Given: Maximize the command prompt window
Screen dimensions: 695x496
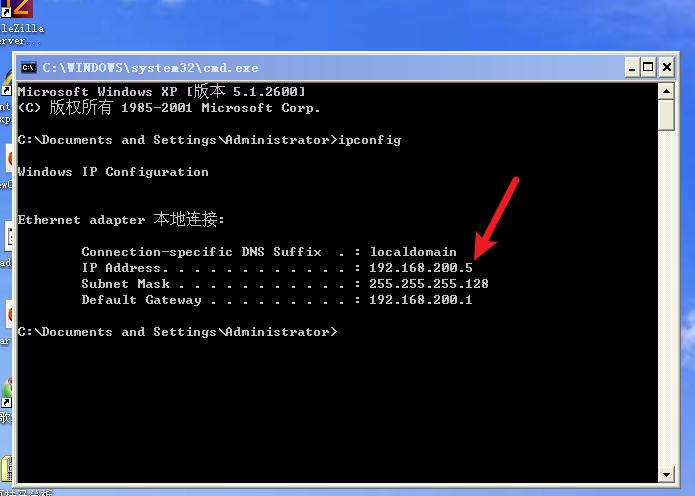Looking at the screenshot, I should [x=648, y=67].
